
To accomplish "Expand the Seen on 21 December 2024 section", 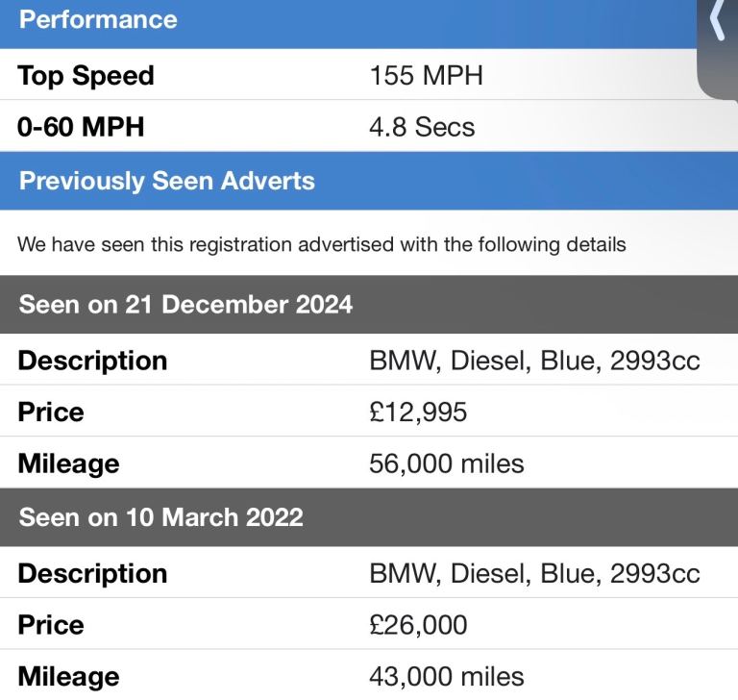I will 369,304.
